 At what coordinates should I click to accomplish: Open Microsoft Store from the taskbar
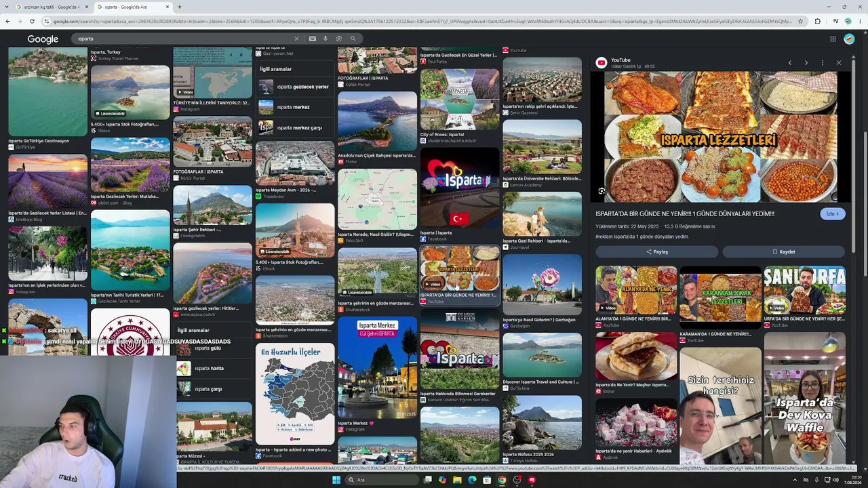[487, 480]
